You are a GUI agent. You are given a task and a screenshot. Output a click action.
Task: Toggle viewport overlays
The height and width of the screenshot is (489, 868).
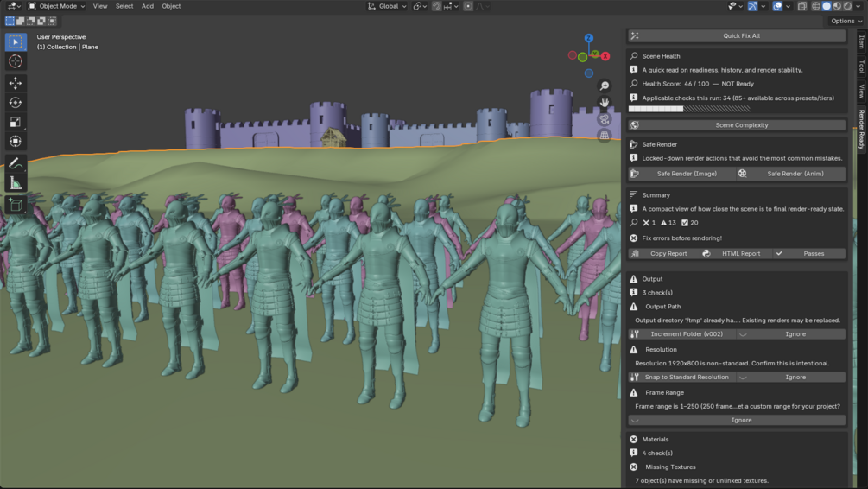point(778,6)
